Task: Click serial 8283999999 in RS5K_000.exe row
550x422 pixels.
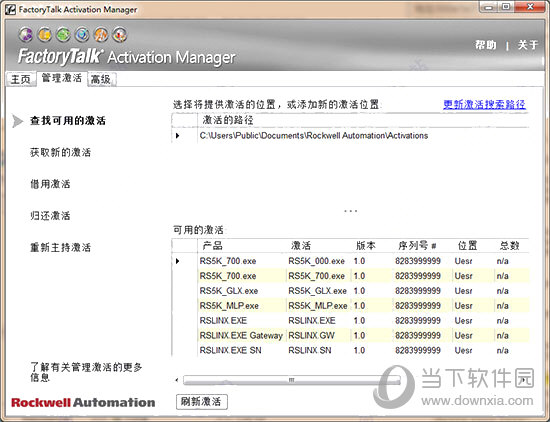Action: coord(418,261)
